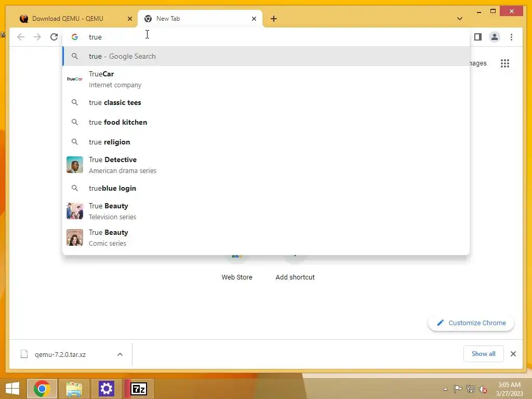Close the Download QEMU tab
This screenshot has width=532, height=399.
tap(129, 19)
